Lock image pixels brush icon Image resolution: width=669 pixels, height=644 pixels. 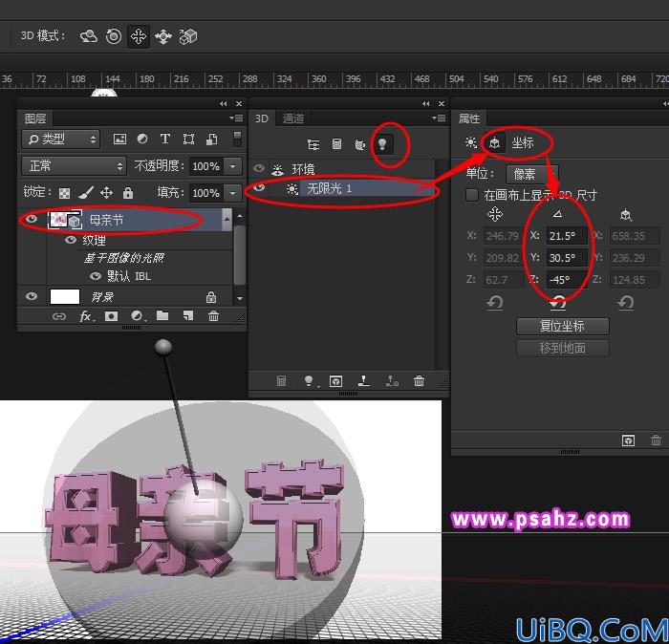pyautogui.click(x=86, y=193)
